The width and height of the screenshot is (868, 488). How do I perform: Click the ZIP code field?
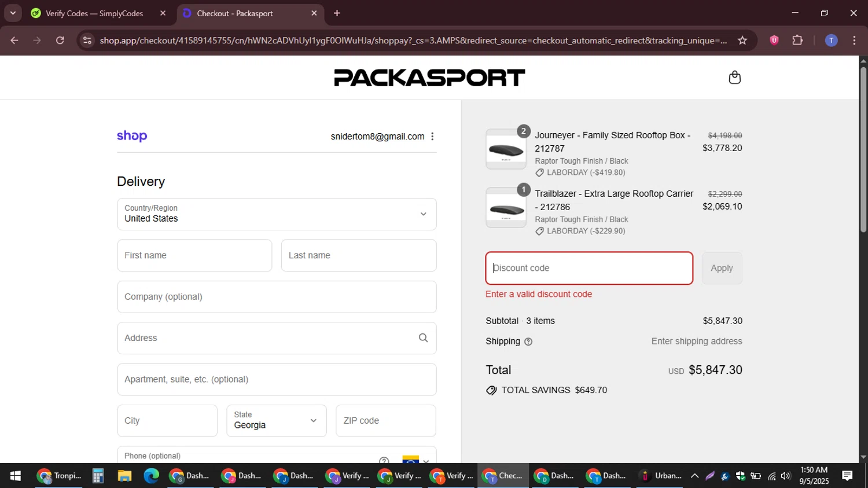point(386,421)
